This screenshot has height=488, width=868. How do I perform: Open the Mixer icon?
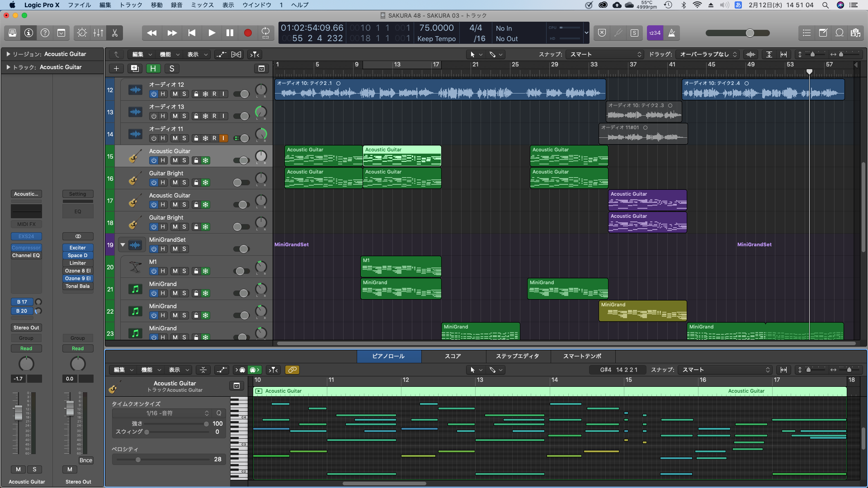tap(98, 33)
